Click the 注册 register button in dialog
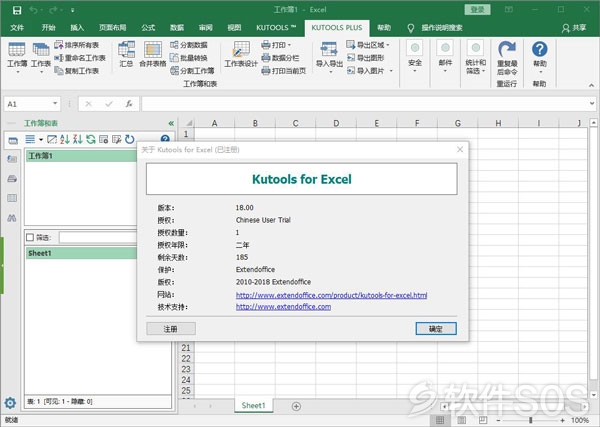The height and width of the screenshot is (427, 600). tap(171, 329)
